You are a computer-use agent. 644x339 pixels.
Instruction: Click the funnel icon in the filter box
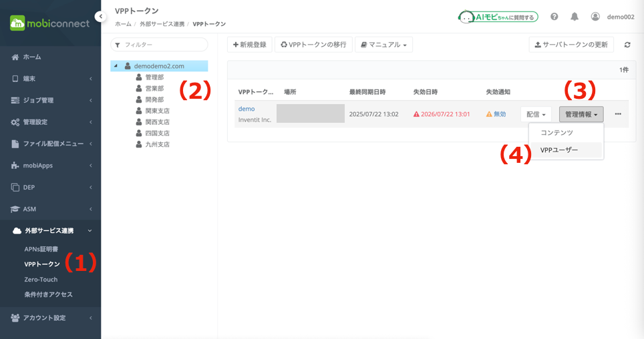click(x=118, y=45)
